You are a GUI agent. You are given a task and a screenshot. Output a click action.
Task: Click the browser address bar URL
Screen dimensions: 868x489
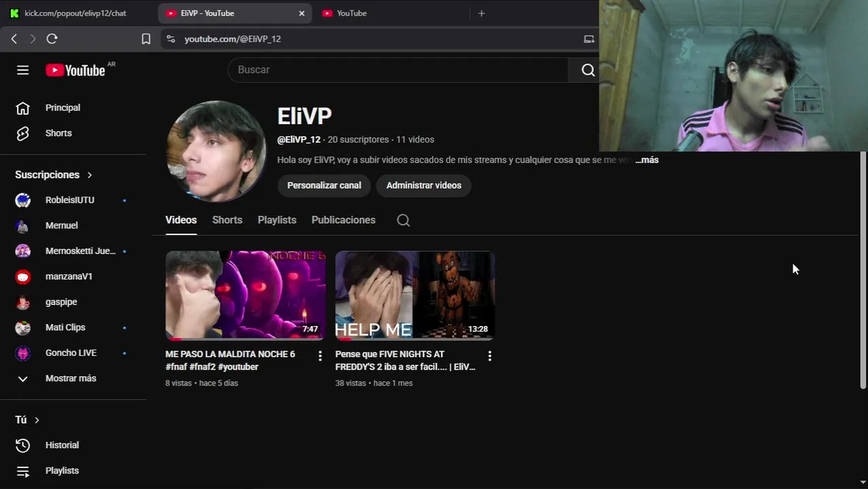click(x=233, y=39)
